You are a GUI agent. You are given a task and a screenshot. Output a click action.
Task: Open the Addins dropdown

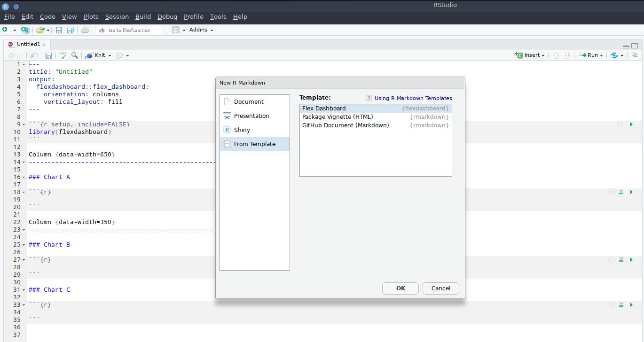[201, 30]
